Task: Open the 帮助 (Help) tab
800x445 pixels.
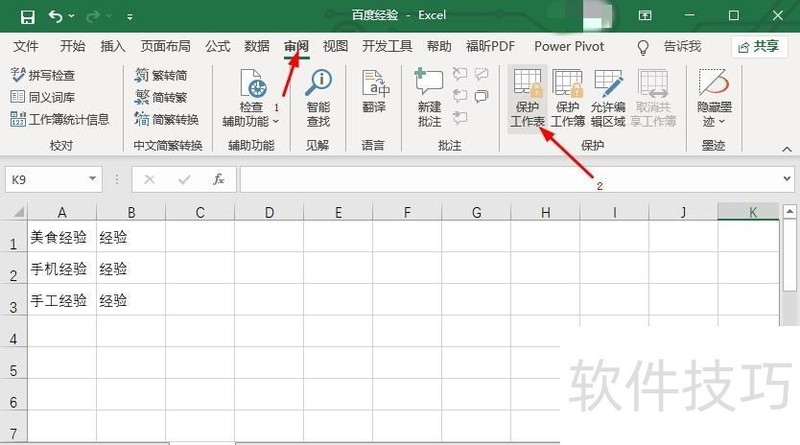Action: 439,46
